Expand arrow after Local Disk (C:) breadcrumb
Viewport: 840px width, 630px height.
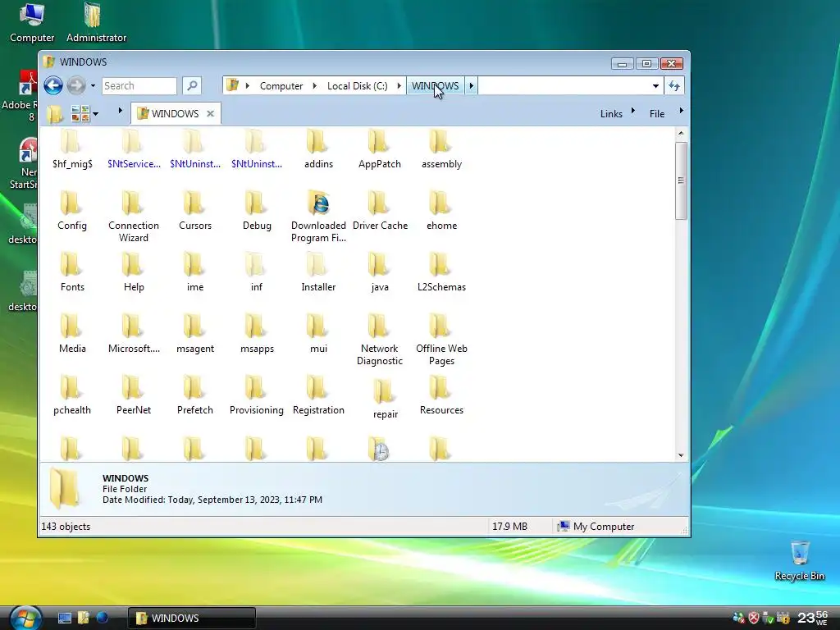(399, 85)
